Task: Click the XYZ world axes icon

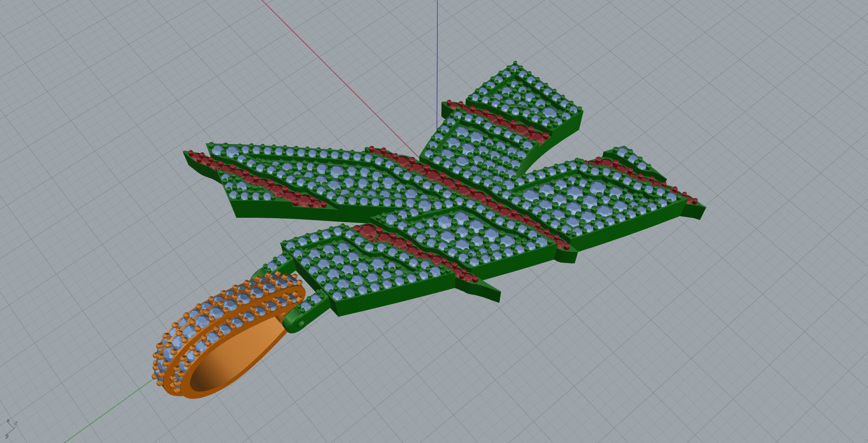Action: [11, 429]
